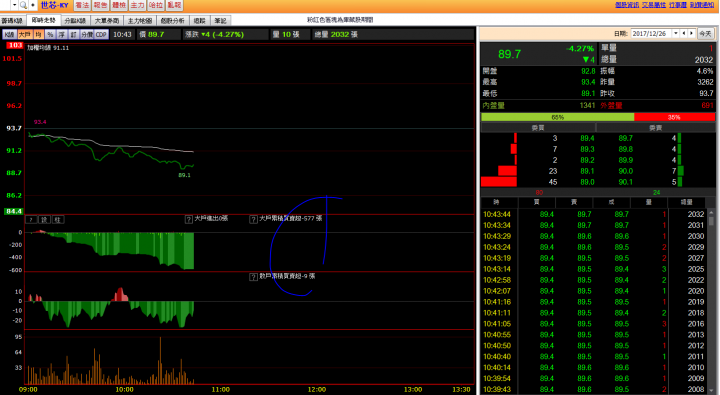Click the date field showing 2017/12/26
Screen dimensions: 720x395
point(651,34)
